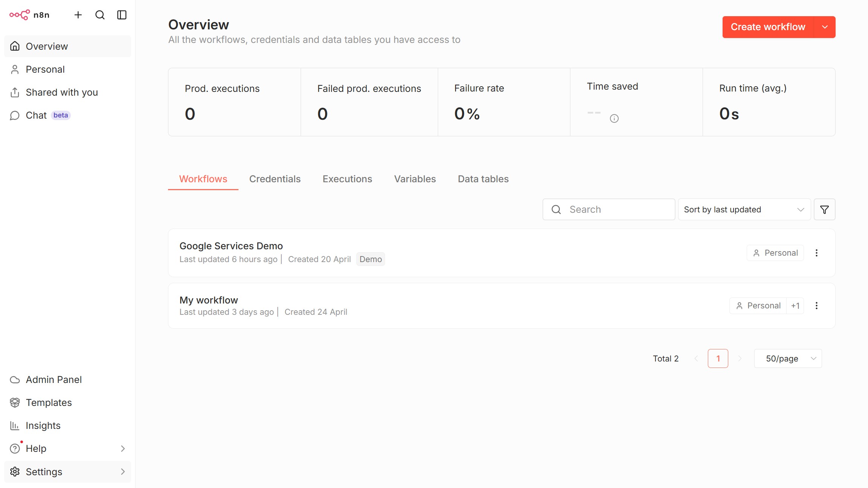Click the beta badge next to Chat
This screenshot has height=488, width=868.
61,115
